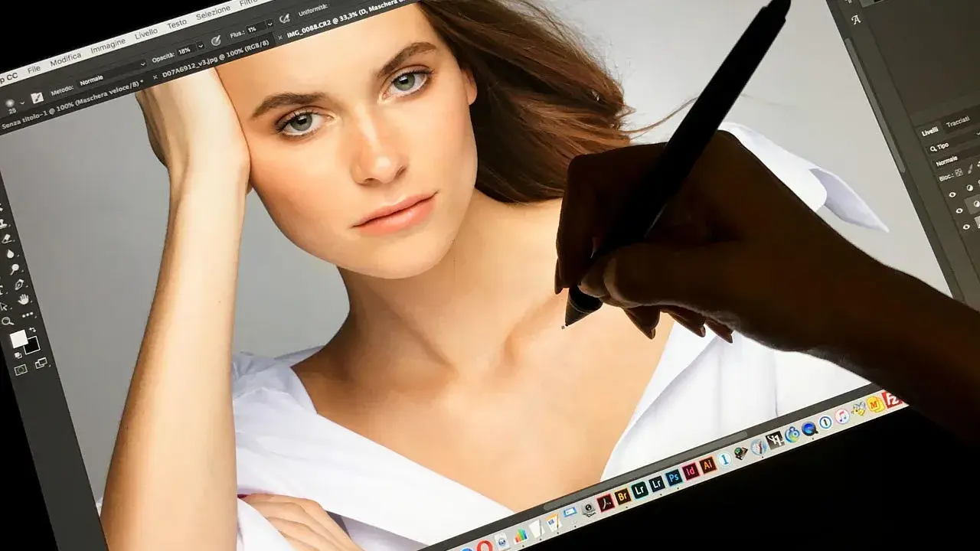Screen dimensions: 980x551
Task: Select the Eraser tool in toolbar
Action: [6, 239]
